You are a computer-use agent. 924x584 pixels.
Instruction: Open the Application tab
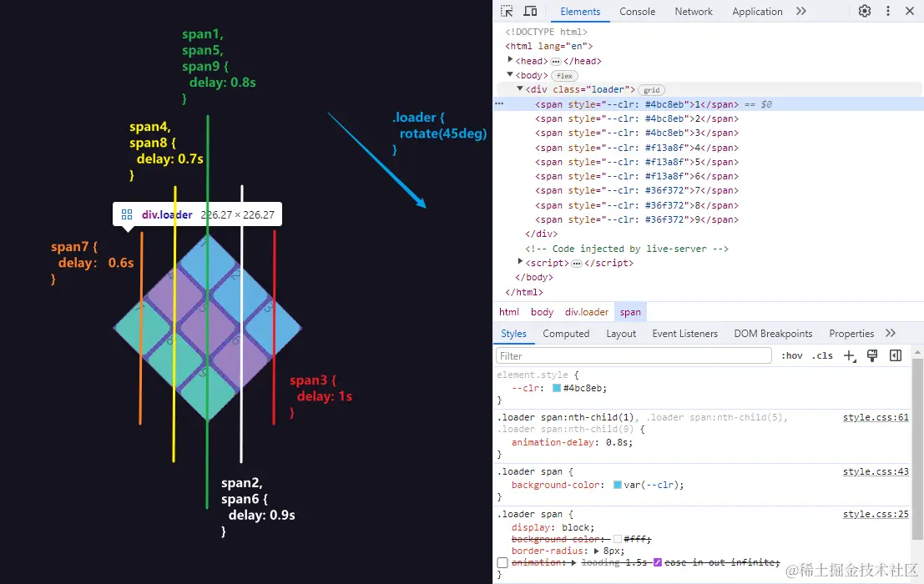coord(757,12)
